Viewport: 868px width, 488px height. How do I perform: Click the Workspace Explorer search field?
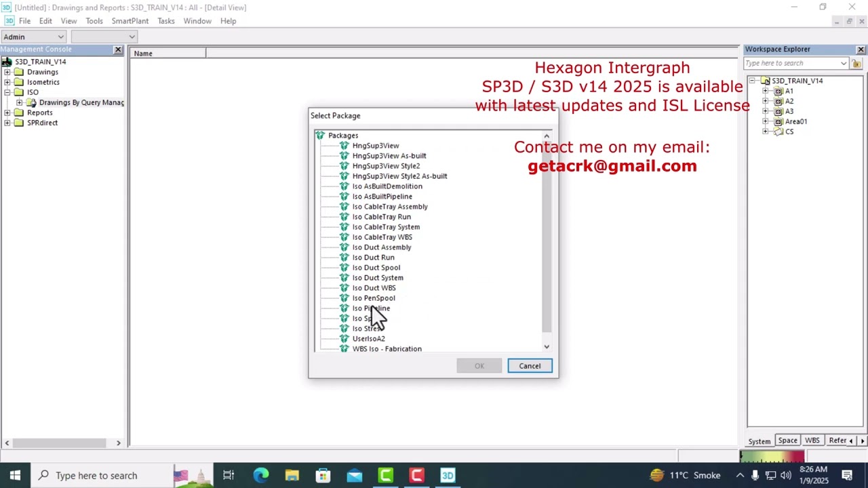point(791,64)
